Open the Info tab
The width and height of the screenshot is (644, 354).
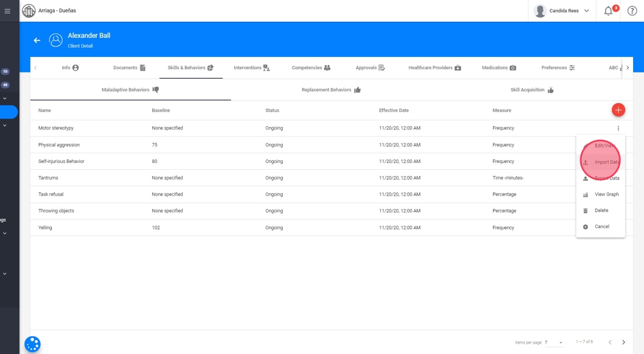pos(70,68)
